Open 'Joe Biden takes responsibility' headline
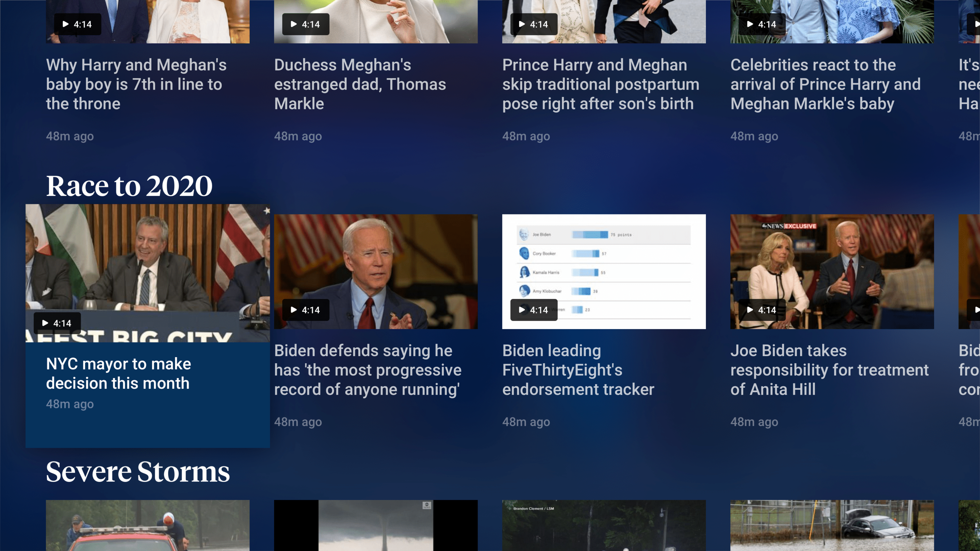The image size is (980, 551). (829, 370)
